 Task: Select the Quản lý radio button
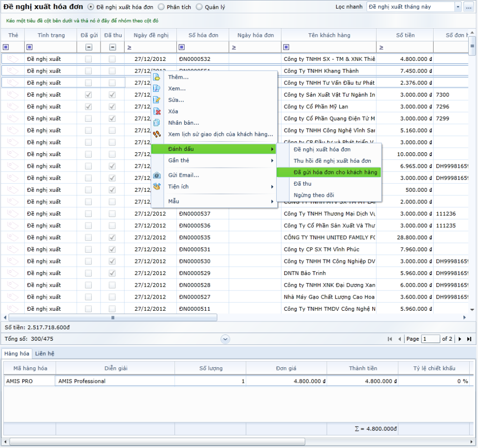(200, 7)
